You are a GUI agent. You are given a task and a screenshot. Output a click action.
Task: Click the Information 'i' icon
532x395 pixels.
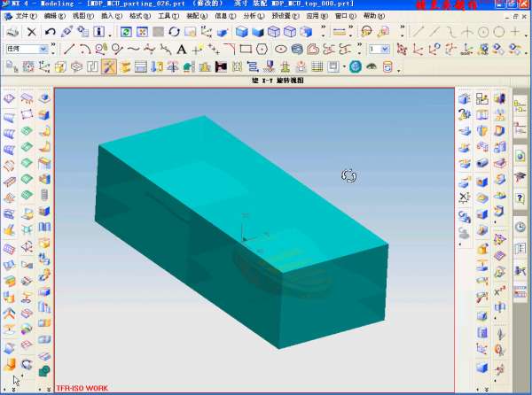click(99, 32)
